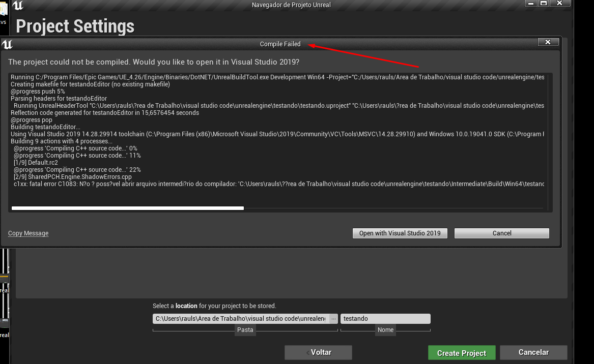Select the '@progress pop' log line
Screen dimensions: 594x364
click(32, 120)
